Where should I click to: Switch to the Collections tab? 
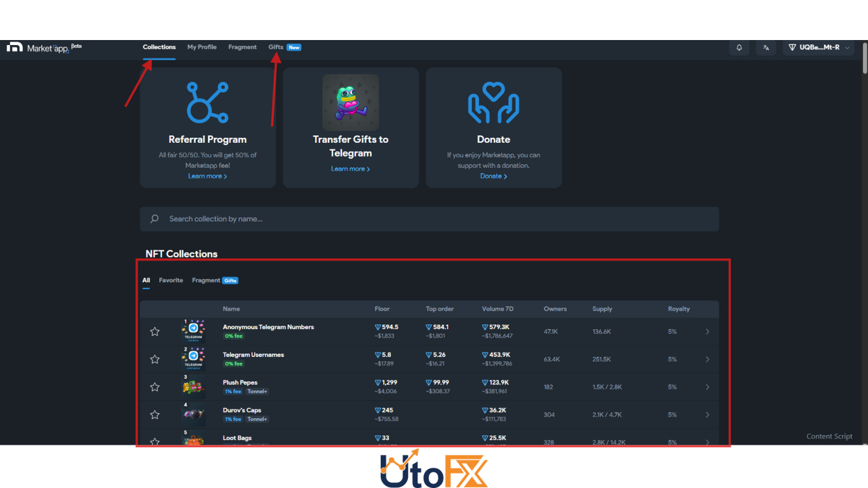click(159, 48)
